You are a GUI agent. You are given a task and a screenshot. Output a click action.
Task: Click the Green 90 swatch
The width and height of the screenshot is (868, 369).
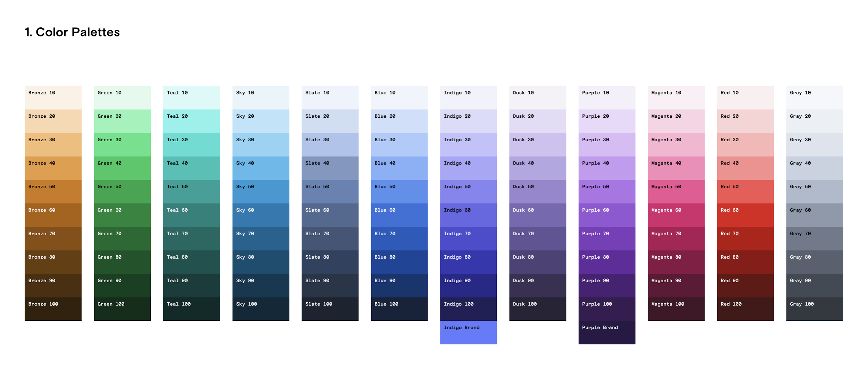(x=122, y=285)
